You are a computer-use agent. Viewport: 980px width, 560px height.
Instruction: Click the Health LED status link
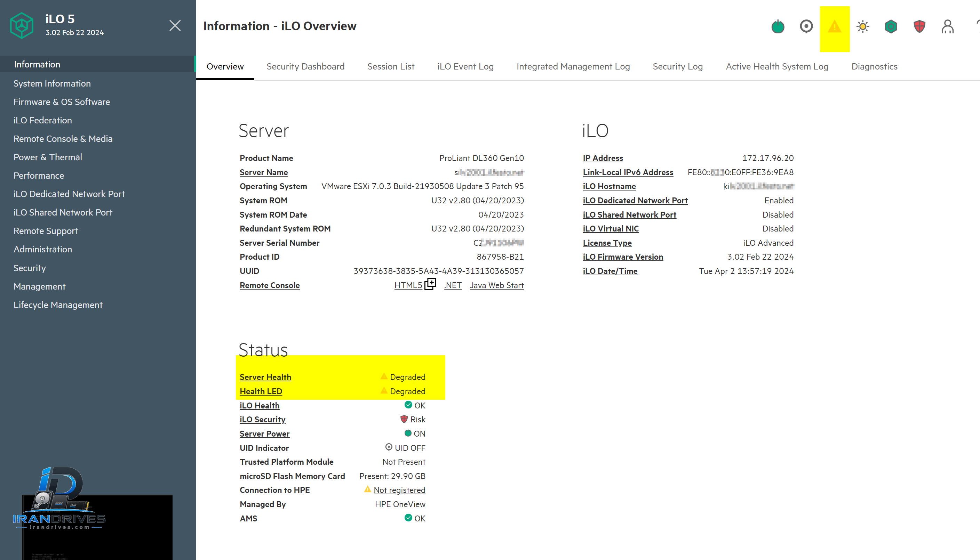(x=261, y=391)
